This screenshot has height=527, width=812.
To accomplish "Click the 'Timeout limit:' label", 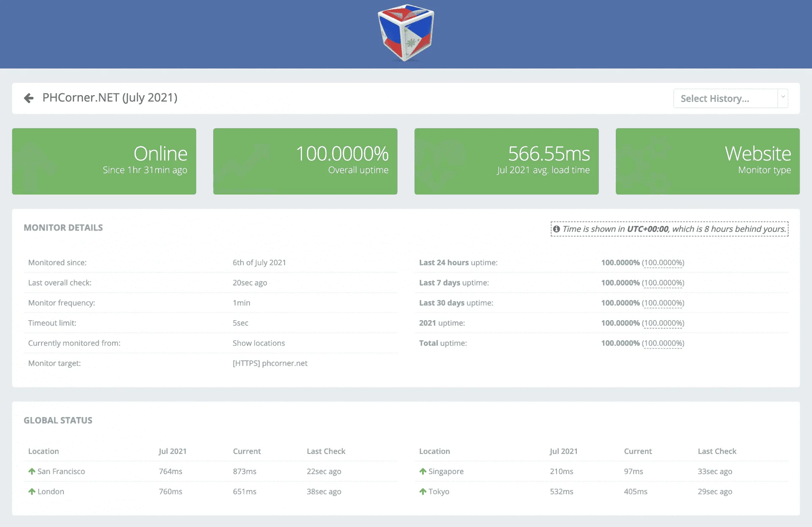I will point(52,323).
